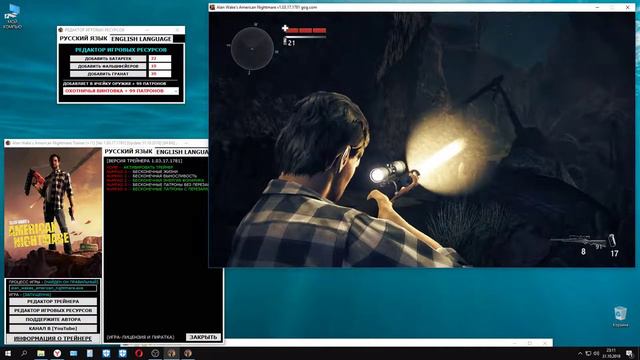Open the first blue shield taskbar icon

coord(106,353)
